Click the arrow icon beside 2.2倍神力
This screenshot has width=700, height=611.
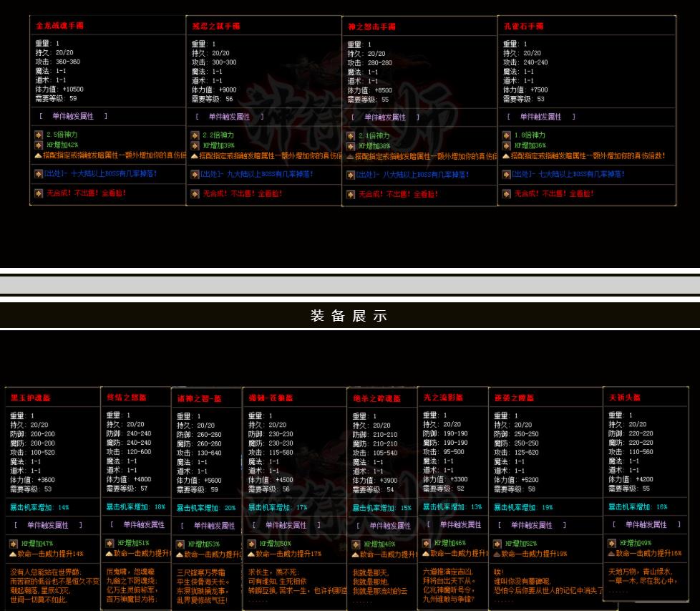click(x=195, y=135)
